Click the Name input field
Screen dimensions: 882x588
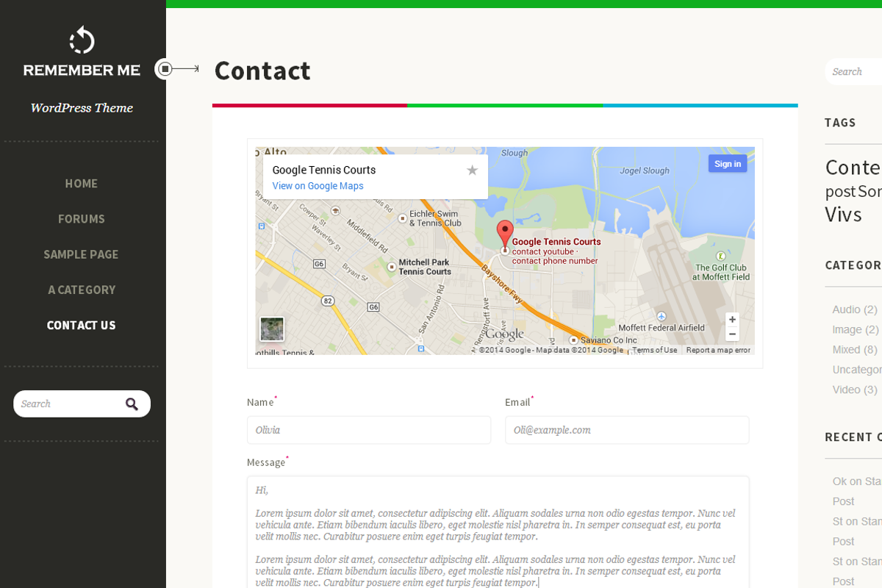point(369,430)
